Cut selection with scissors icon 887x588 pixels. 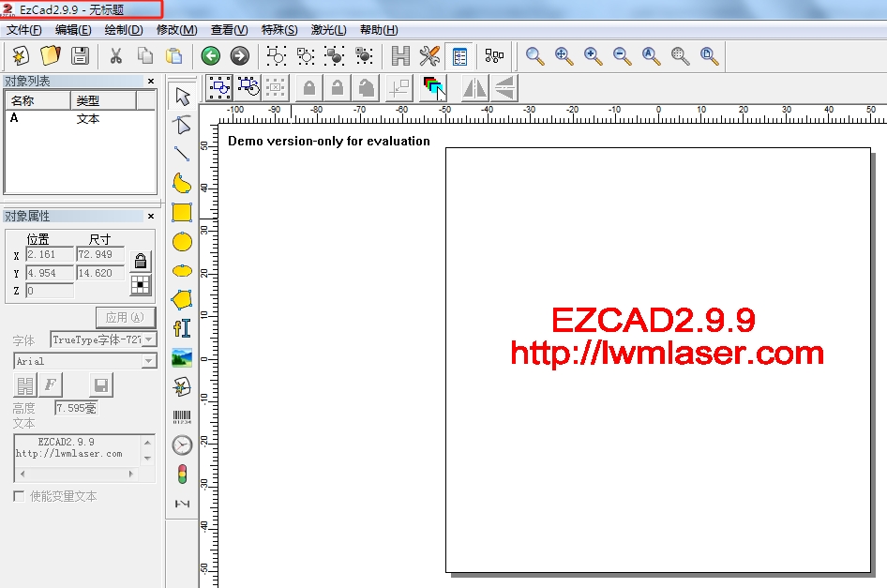pos(115,55)
